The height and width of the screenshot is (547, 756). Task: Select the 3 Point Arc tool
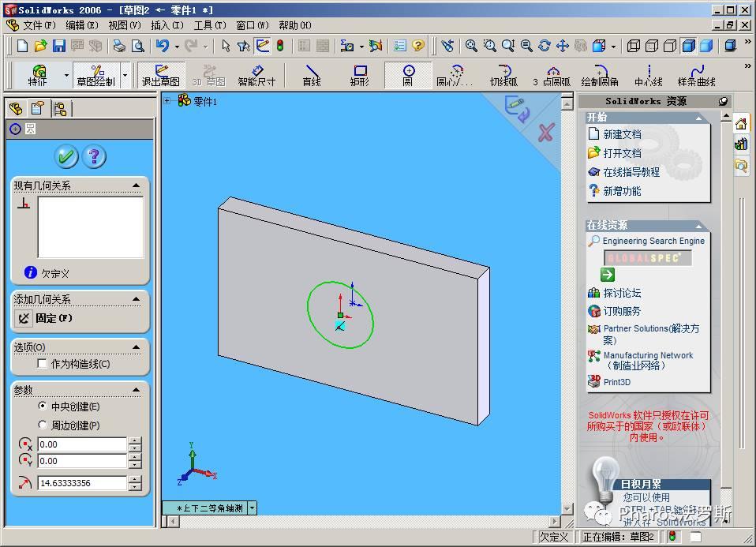tap(552, 76)
